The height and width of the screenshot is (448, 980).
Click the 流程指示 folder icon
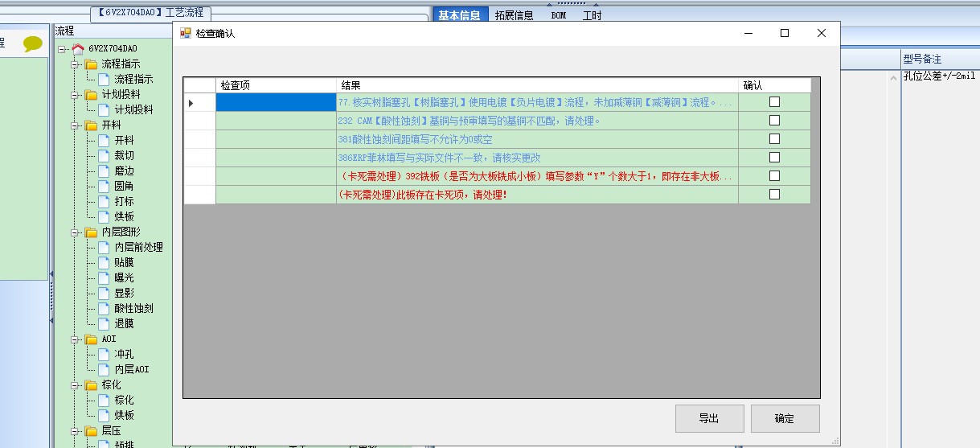(x=92, y=64)
